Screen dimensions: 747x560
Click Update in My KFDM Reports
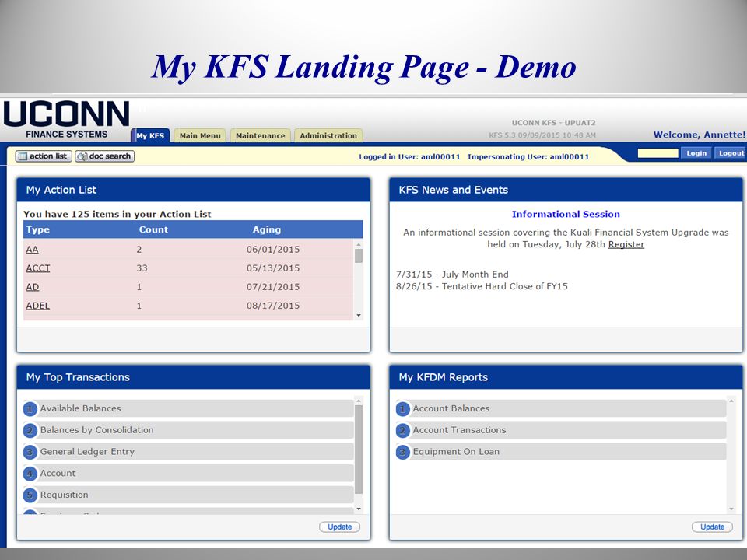coord(712,527)
